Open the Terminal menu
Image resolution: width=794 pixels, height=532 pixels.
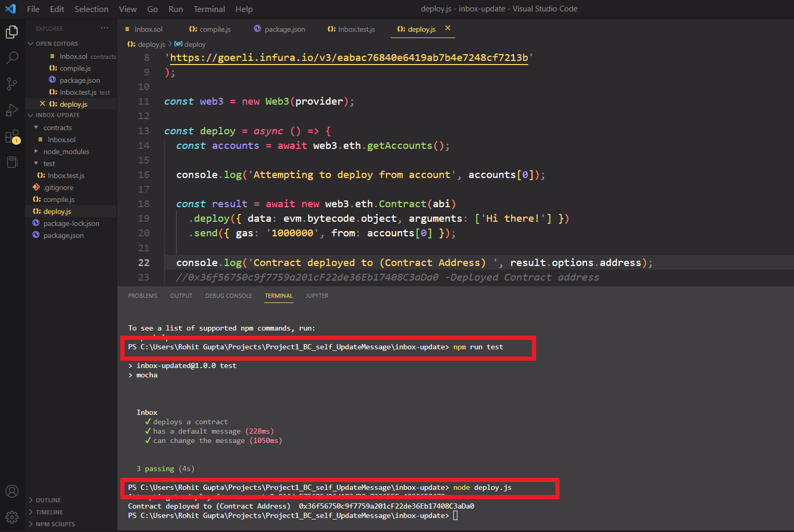[x=209, y=9]
